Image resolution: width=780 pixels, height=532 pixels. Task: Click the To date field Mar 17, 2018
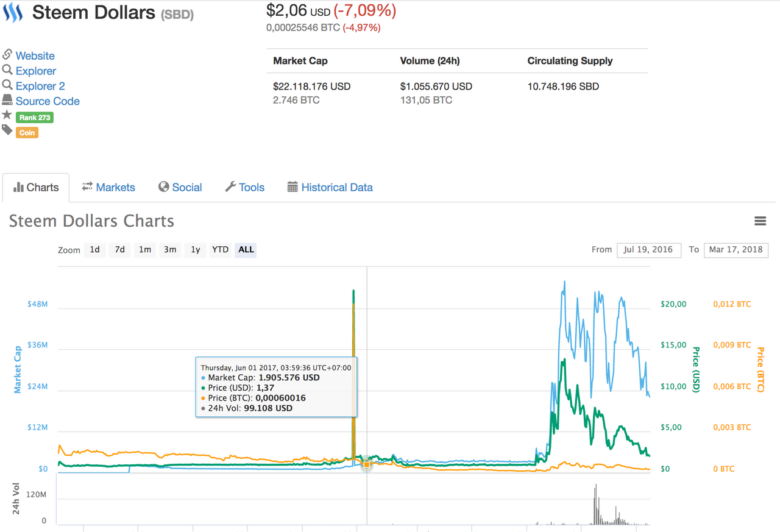coord(736,250)
